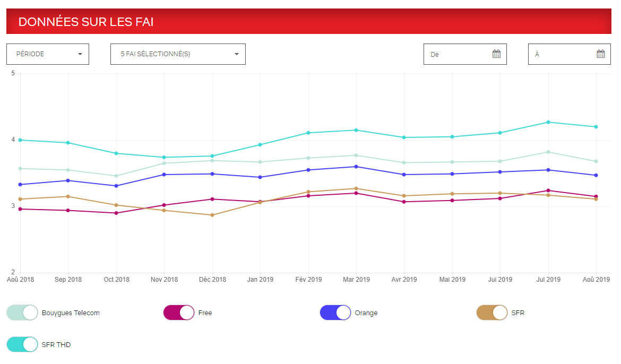
Task: Click the Free legend label
Action: coord(205,313)
